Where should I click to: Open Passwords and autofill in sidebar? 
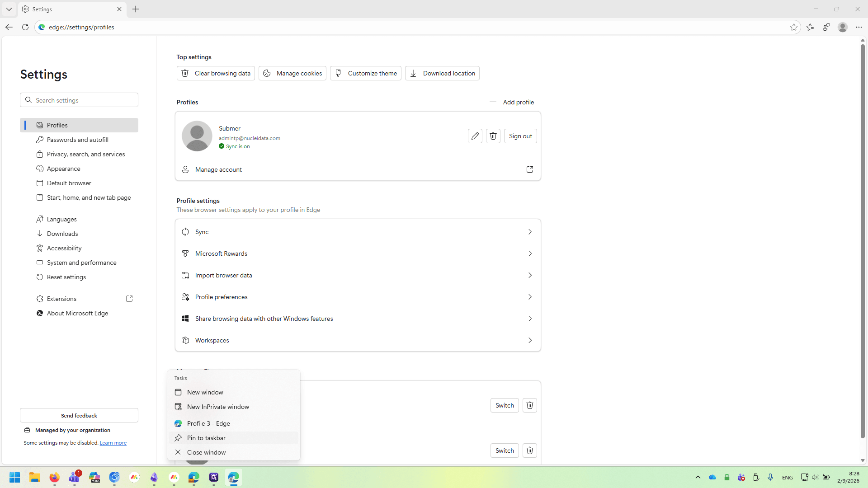79,140
